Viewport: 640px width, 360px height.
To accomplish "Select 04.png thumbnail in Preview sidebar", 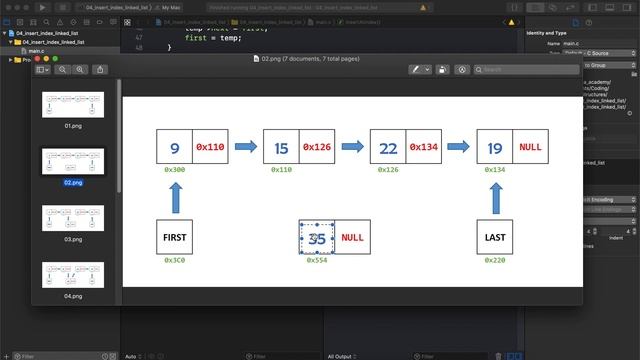I will (x=73, y=275).
